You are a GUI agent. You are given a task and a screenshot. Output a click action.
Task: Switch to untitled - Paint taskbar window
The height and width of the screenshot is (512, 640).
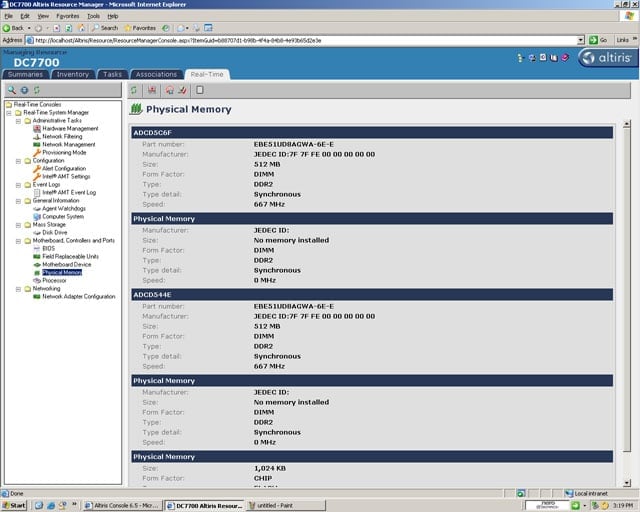coord(287,505)
